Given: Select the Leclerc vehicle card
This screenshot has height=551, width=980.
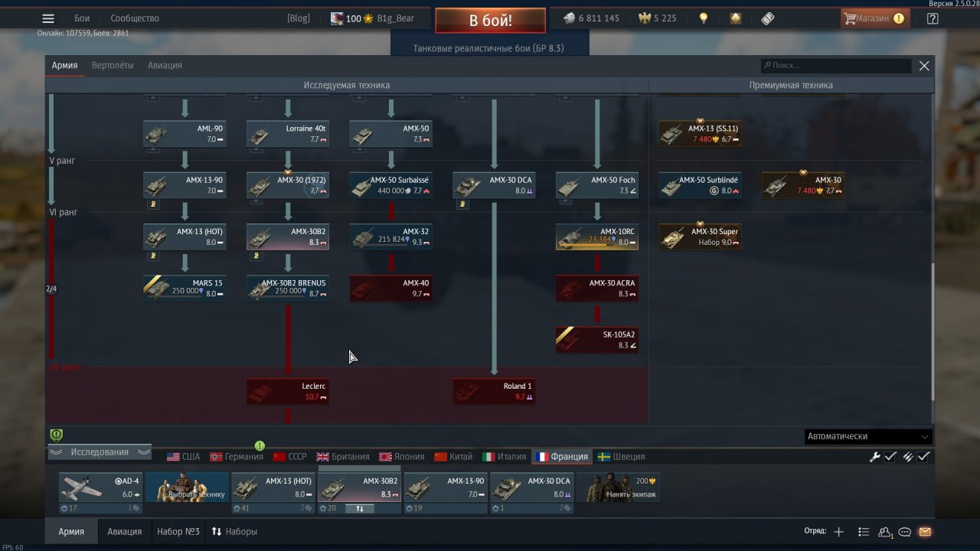Looking at the screenshot, I should pos(288,391).
